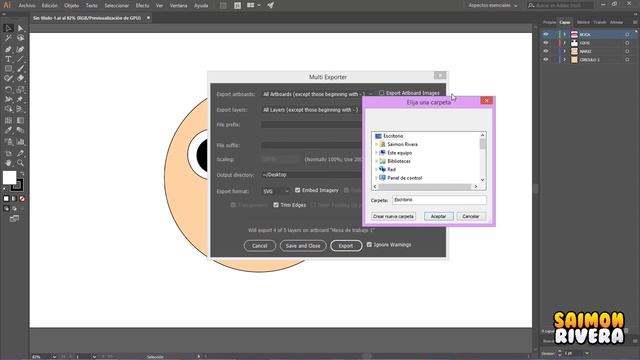
Task: Select the Curvature tool
Action: pyautogui.click(x=20, y=49)
